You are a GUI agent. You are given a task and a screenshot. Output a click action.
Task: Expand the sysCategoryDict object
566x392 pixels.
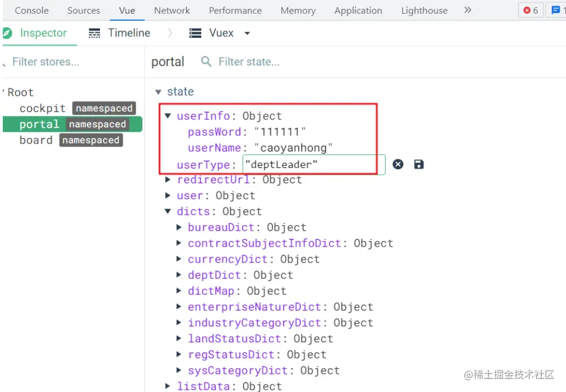click(179, 370)
